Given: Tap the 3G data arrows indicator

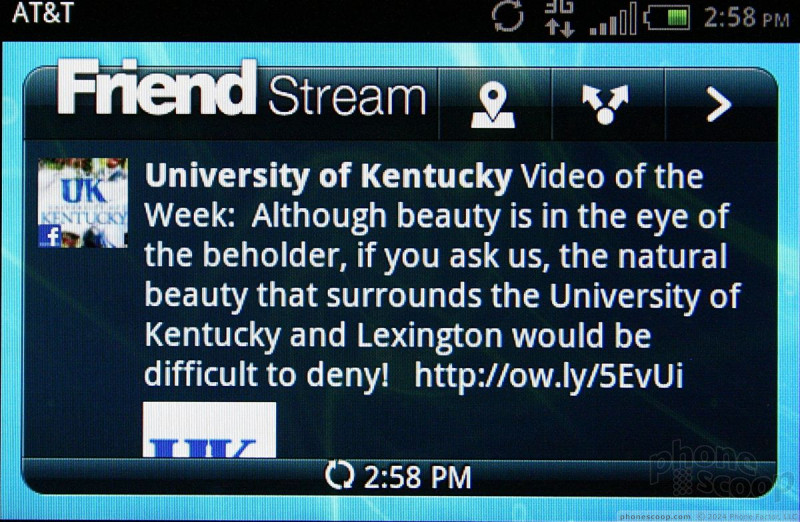Looking at the screenshot, I should pos(559,18).
